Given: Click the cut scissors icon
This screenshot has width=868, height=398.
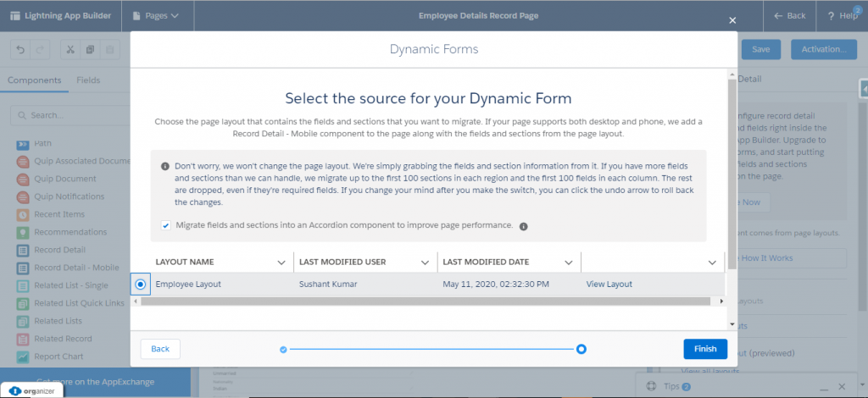Looking at the screenshot, I should pos(70,49).
